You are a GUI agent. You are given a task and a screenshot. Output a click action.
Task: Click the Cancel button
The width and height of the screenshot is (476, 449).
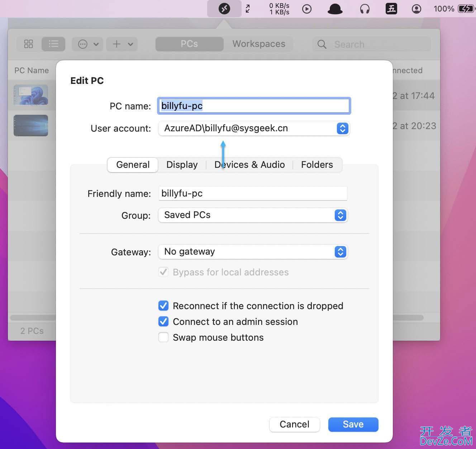(x=294, y=424)
